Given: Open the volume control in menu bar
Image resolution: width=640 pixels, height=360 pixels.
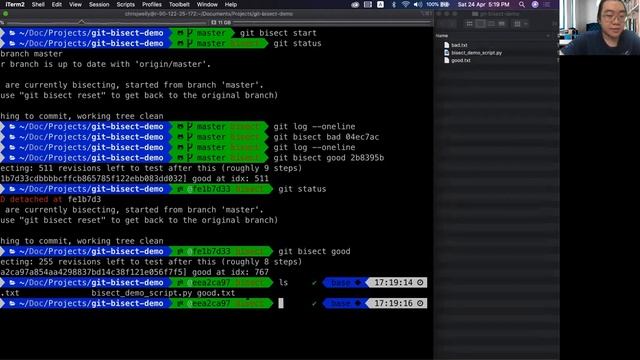Looking at the screenshot, I should (418, 4).
